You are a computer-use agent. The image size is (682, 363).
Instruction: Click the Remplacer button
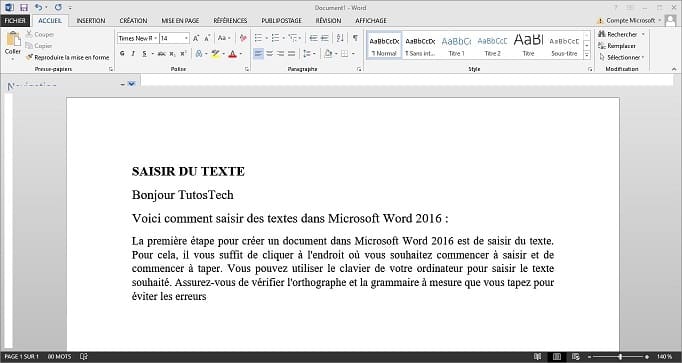(617, 46)
